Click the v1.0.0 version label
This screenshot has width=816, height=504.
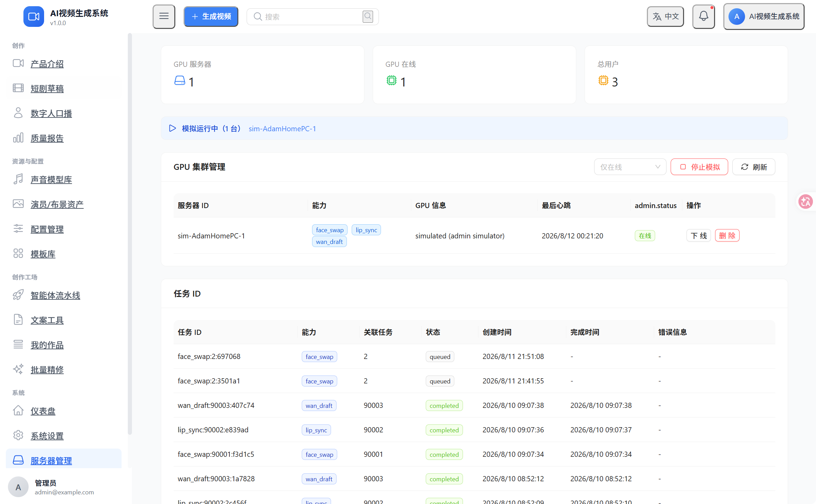(58, 23)
